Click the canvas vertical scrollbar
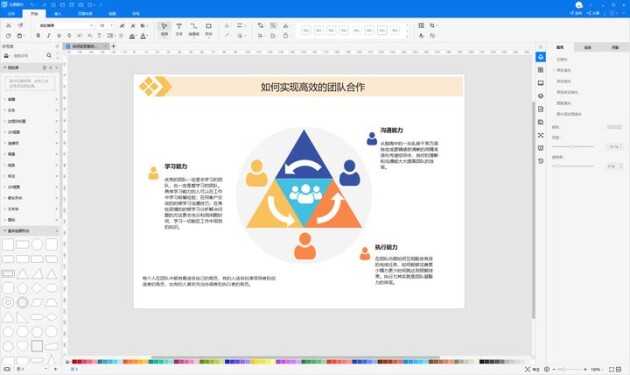This screenshot has width=630, height=375. pyautogui.click(x=534, y=209)
